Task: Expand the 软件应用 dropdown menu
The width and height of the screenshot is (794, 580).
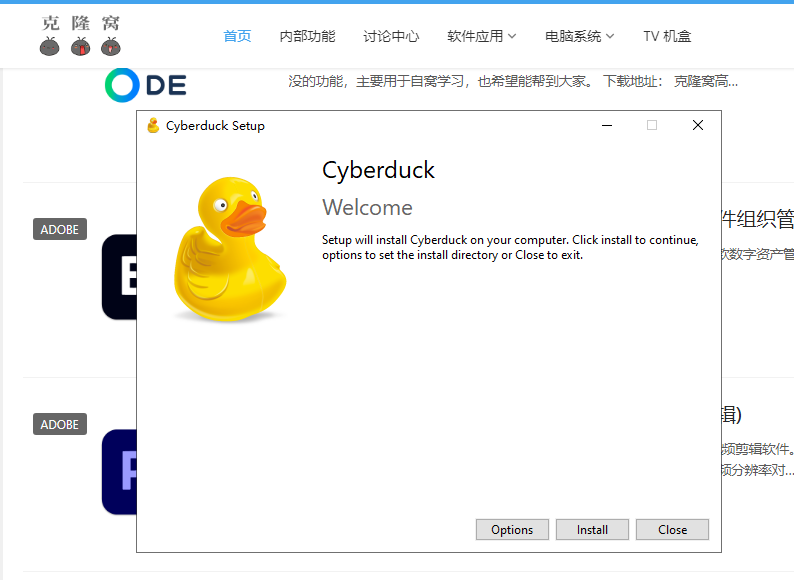Action: click(481, 36)
